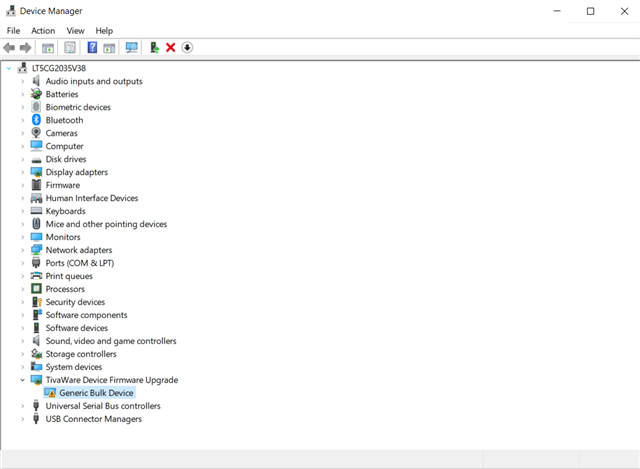Click the Network adapters icon
Screen dimensions: 640x469
tap(36, 250)
